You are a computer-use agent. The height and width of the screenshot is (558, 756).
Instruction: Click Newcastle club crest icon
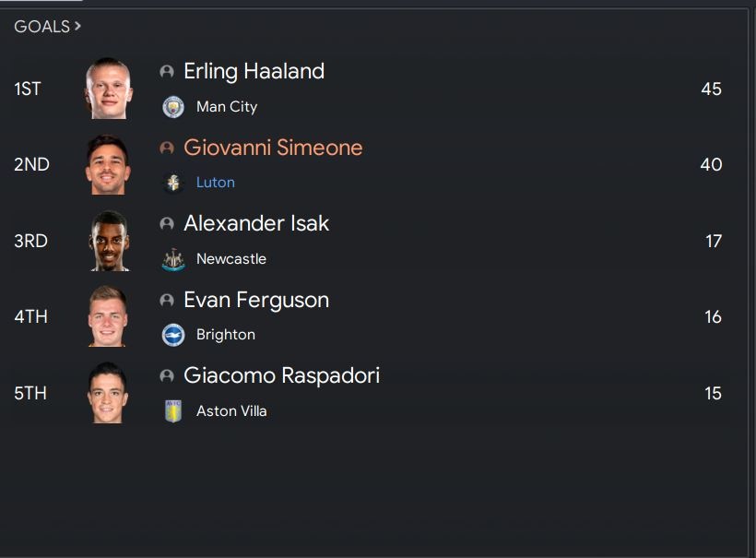pos(173,259)
